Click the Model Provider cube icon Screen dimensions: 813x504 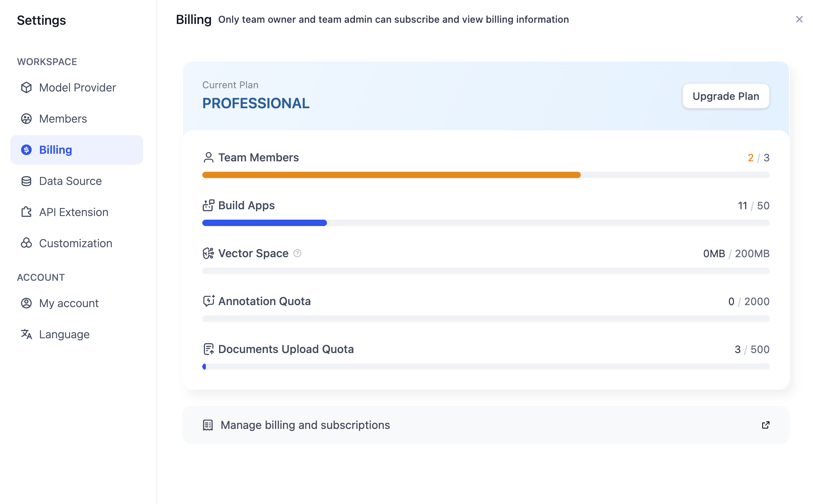pos(26,87)
